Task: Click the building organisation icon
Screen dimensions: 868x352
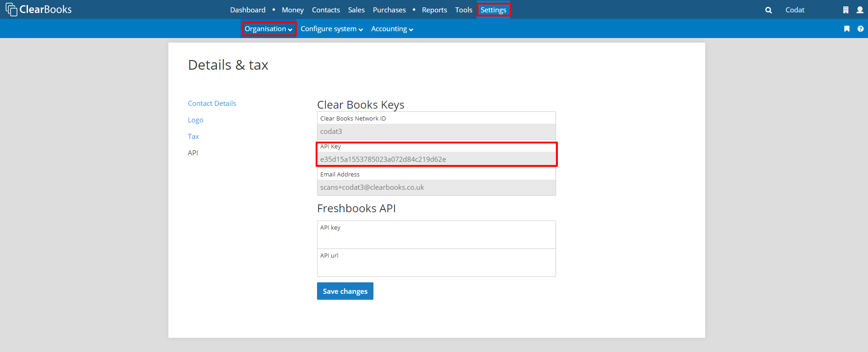Action: point(846,10)
